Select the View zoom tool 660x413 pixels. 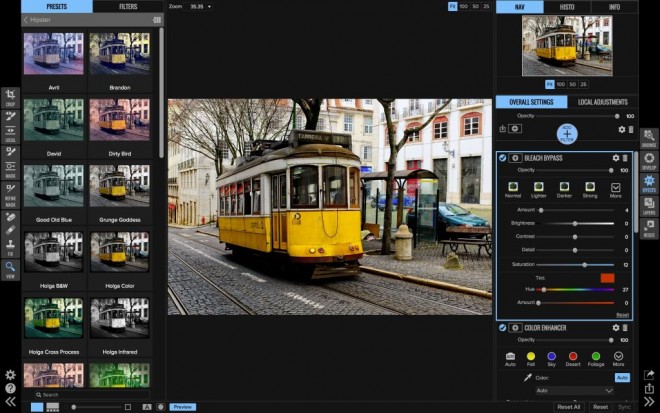pyautogui.click(x=10, y=268)
